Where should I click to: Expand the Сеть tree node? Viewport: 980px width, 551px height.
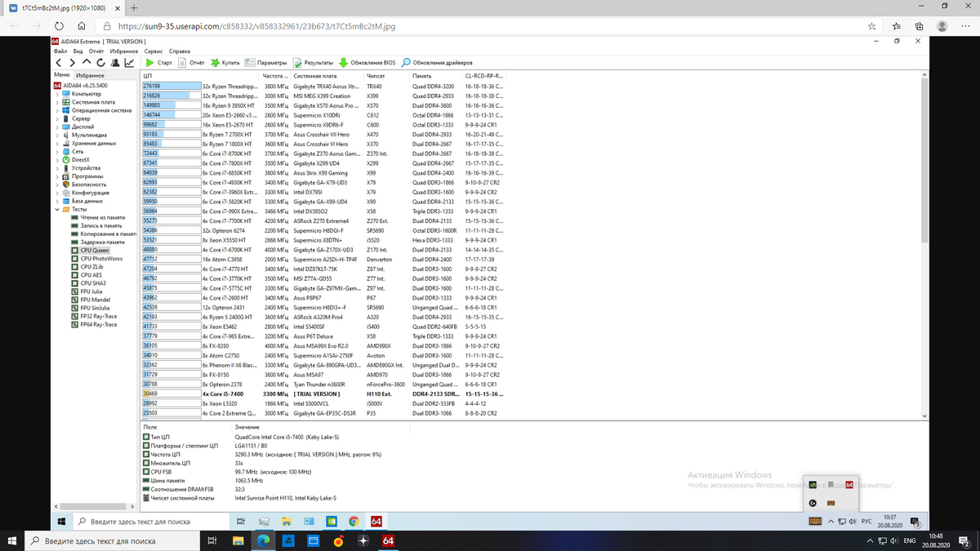click(x=56, y=151)
